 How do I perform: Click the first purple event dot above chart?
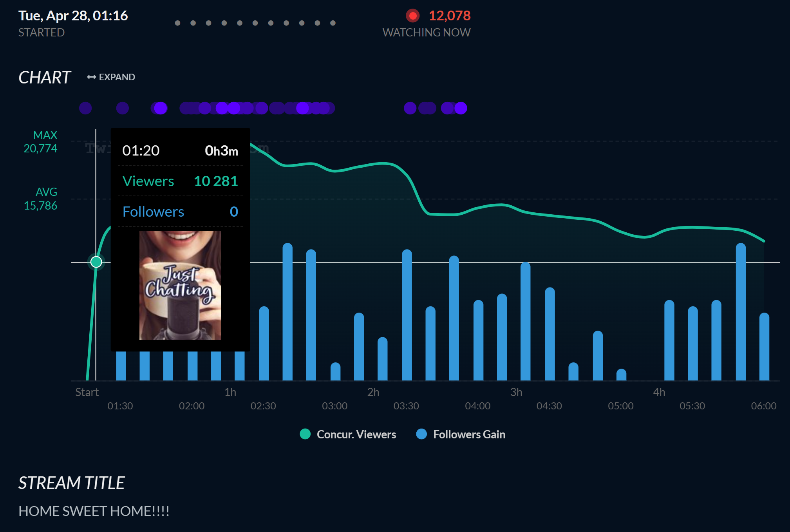click(85, 108)
